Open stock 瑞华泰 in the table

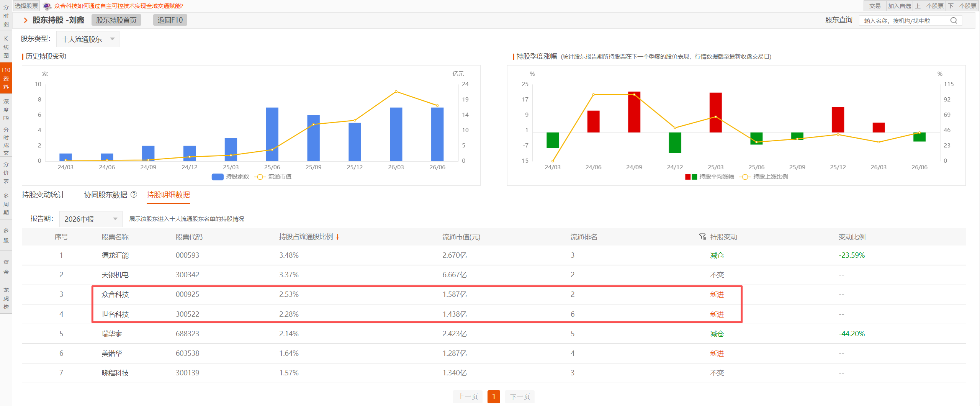coord(112,334)
